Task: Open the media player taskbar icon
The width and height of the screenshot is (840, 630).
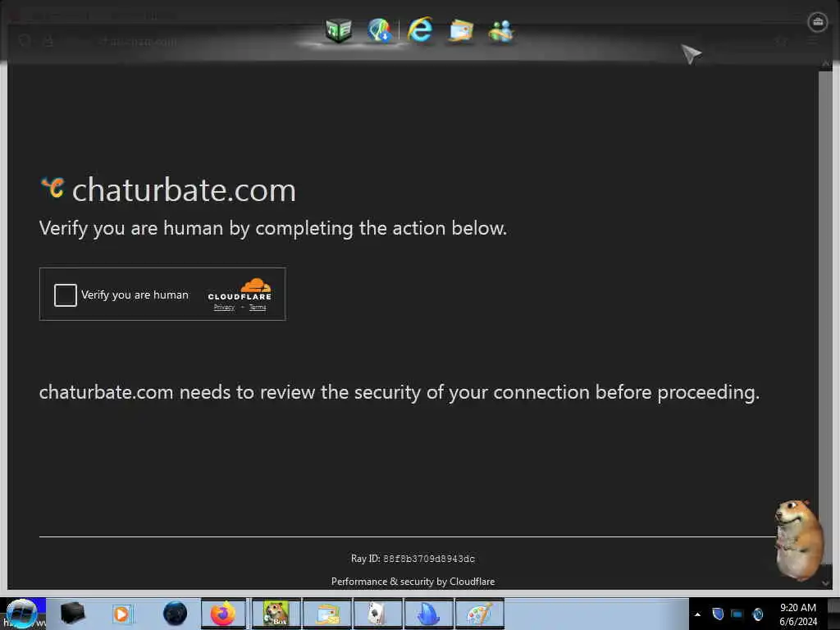Action: pyautogui.click(x=122, y=614)
